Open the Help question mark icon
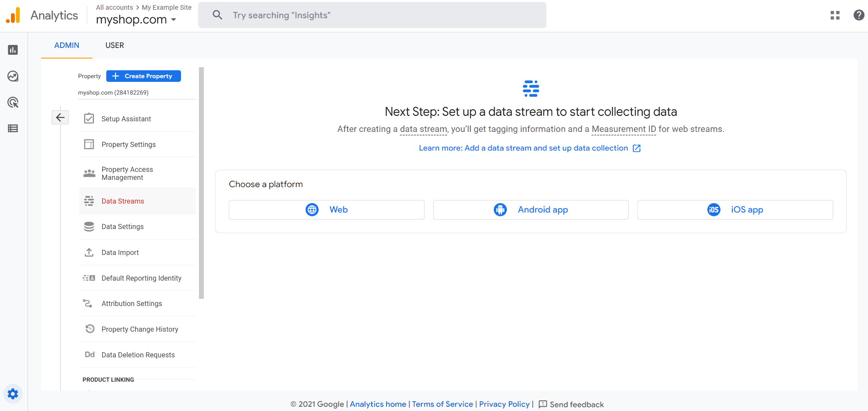 (x=858, y=15)
